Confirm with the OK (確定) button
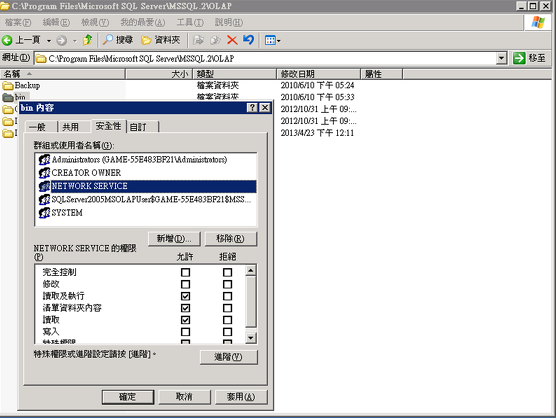The image size is (556, 418). tap(128, 397)
